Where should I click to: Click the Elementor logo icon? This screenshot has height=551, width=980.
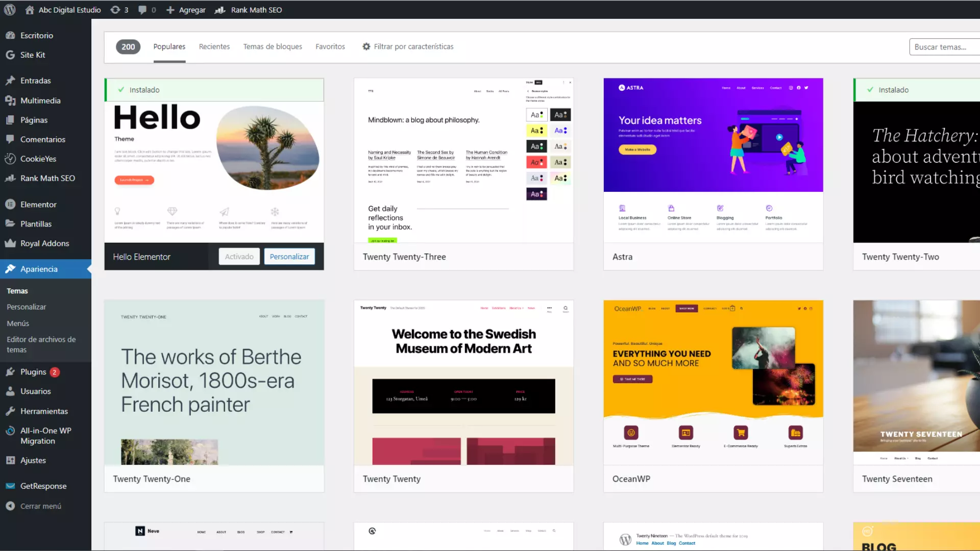point(10,204)
